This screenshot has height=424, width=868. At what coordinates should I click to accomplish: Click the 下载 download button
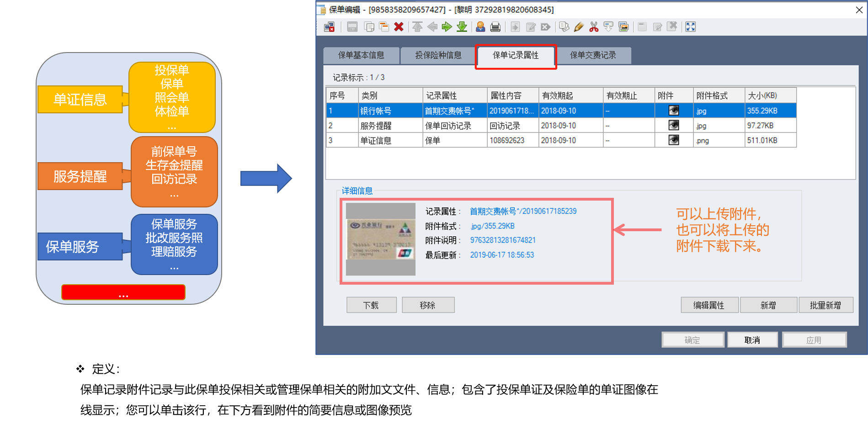pyautogui.click(x=371, y=305)
